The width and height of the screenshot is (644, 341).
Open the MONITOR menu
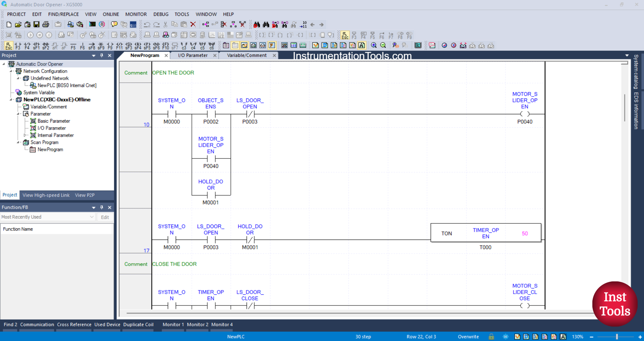(x=136, y=14)
